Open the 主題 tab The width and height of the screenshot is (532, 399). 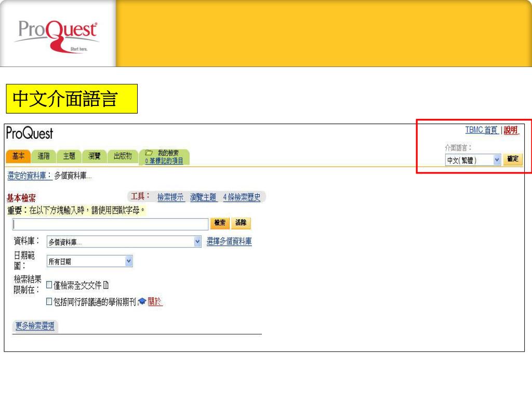[x=69, y=156]
